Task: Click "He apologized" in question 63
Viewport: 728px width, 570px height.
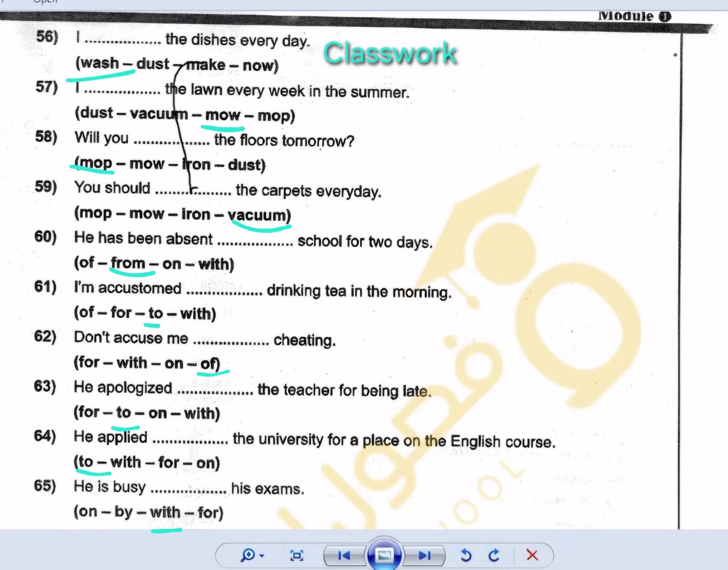Action: [123, 387]
